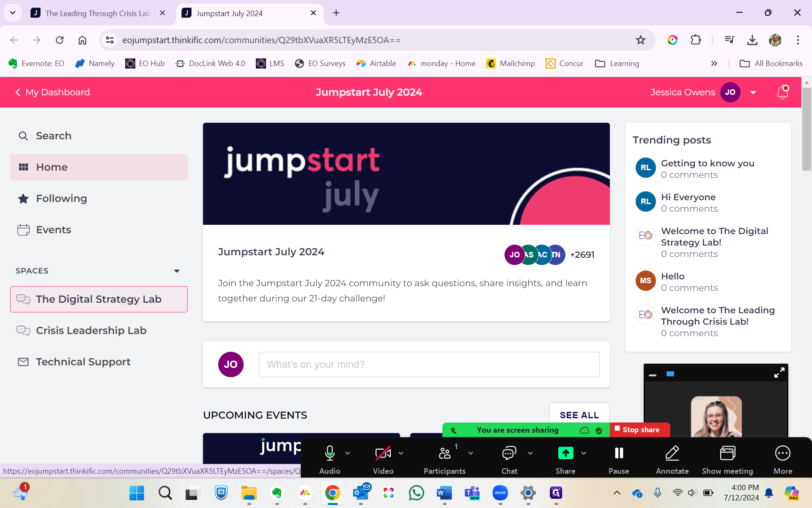Image resolution: width=812 pixels, height=508 pixels.
Task: Collapse the SPACES section arrow
Action: 177,271
